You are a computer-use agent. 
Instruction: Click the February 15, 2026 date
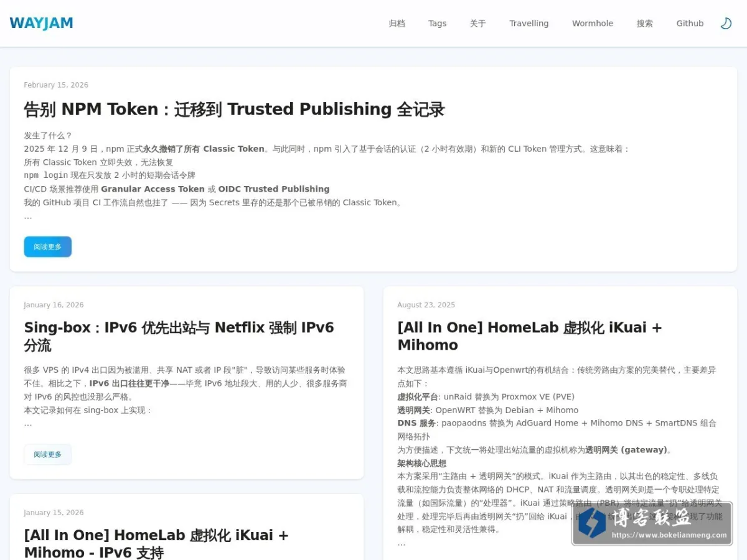click(x=56, y=85)
